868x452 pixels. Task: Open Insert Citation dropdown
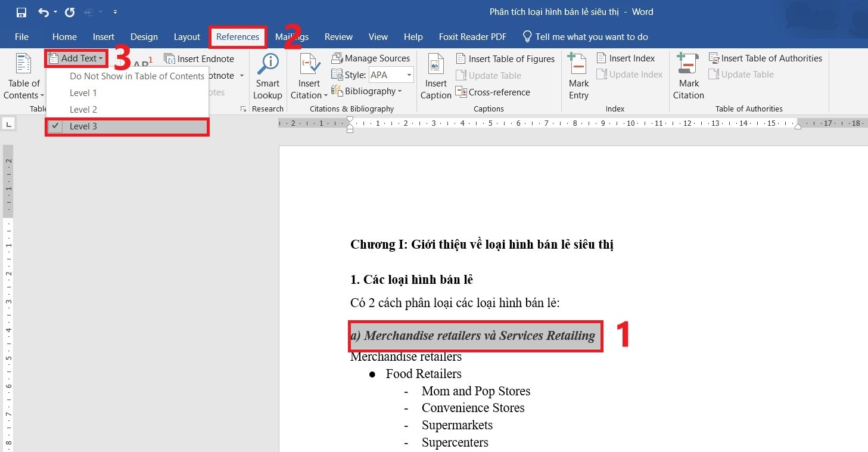(x=309, y=77)
